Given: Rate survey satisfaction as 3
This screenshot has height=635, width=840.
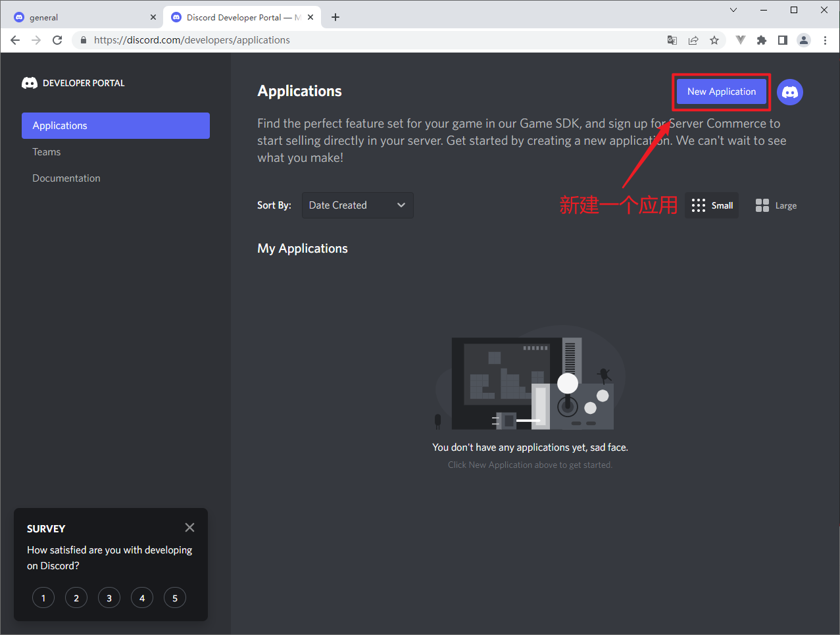Looking at the screenshot, I should (109, 598).
